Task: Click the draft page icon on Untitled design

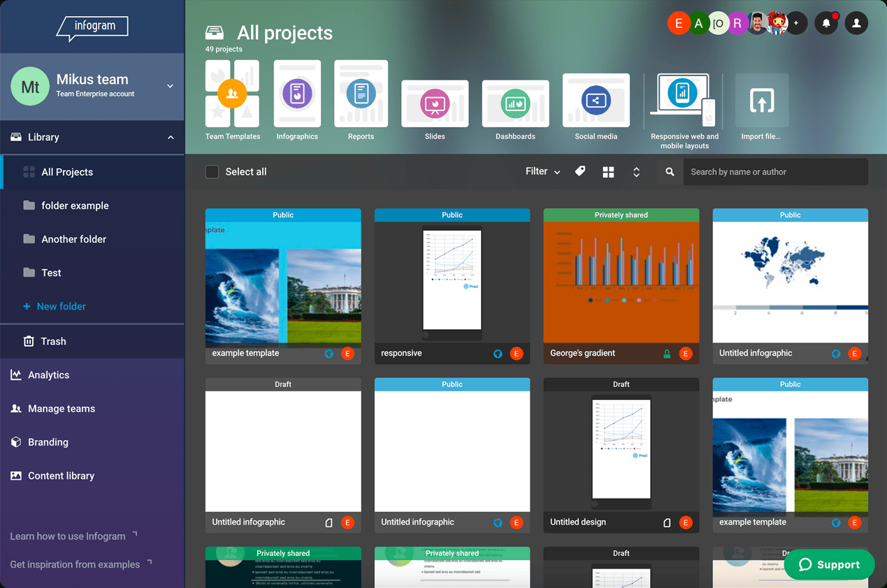Action: pos(667,523)
